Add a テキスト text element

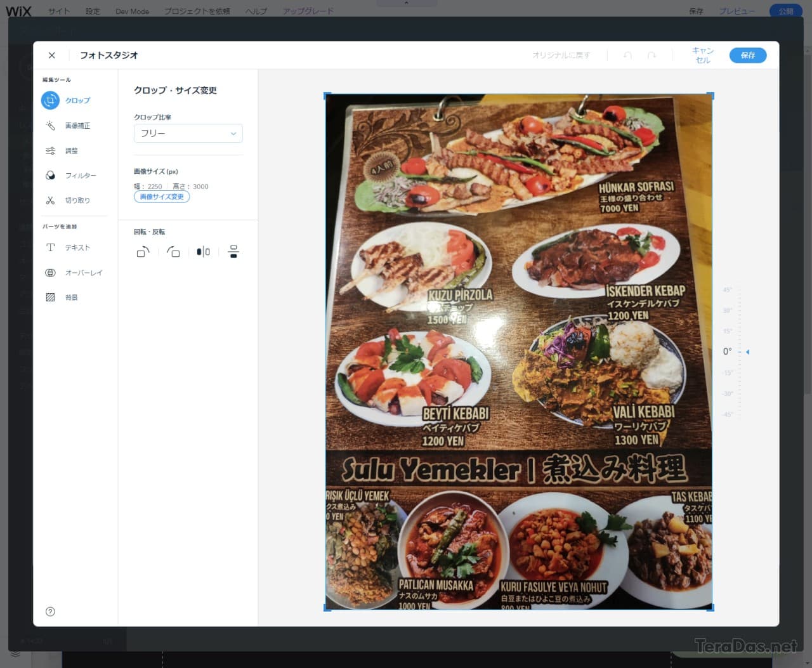pos(67,247)
